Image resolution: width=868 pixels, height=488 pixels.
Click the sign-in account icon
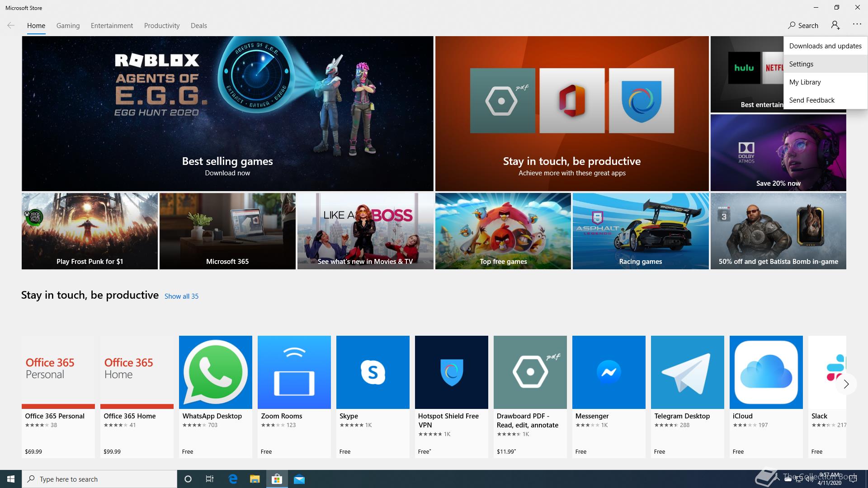835,25
